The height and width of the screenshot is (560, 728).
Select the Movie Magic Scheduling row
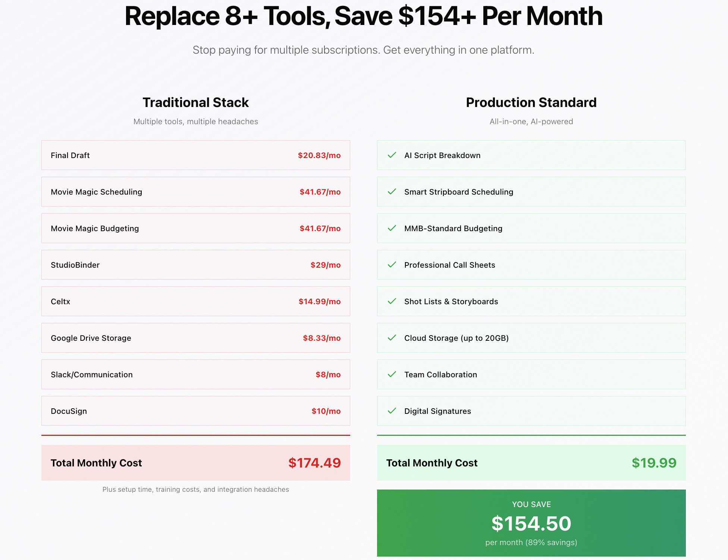pyautogui.click(x=195, y=192)
